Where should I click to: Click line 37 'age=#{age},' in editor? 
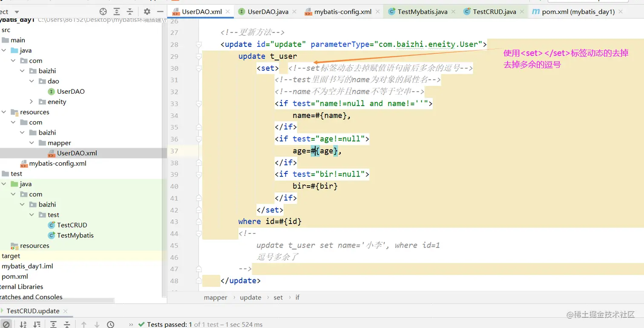click(317, 151)
